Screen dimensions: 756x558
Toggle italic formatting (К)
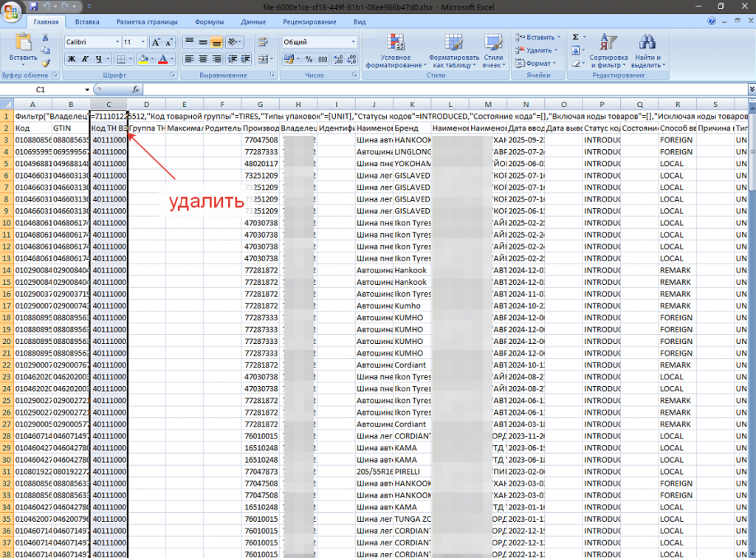click(x=85, y=59)
